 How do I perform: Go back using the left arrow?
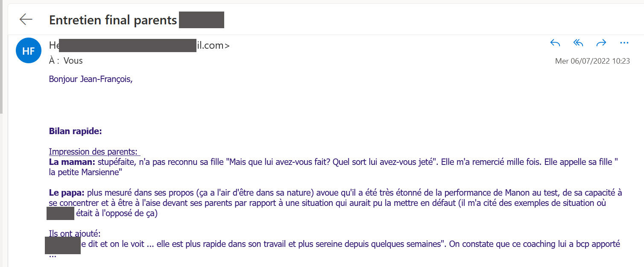pos(26,20)
